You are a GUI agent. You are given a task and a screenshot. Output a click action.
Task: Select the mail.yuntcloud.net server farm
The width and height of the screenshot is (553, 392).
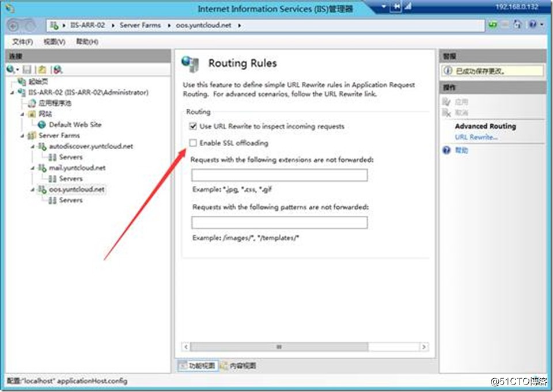tap(77, 168)
